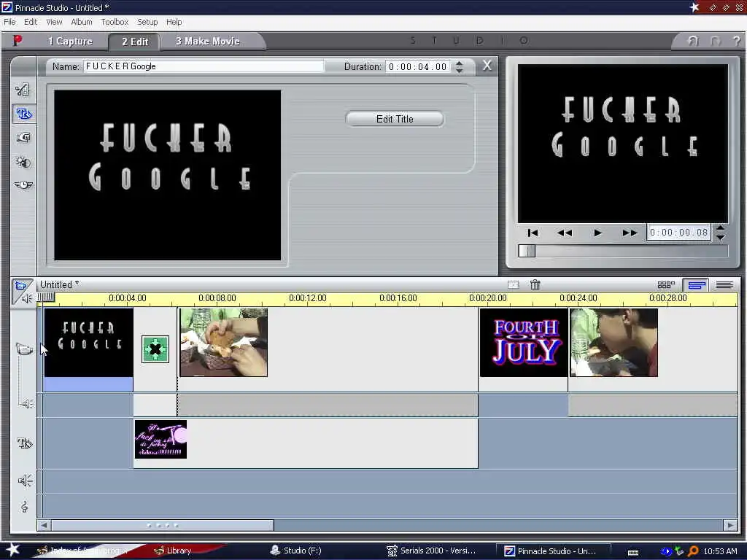Toggle the video toolbox camcorder button
This screenshot has width=747, height=560.
(x=20, y=286)
